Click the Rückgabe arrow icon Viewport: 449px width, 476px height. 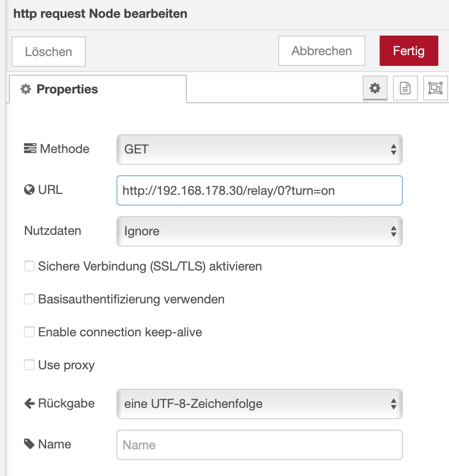point(29,403)
